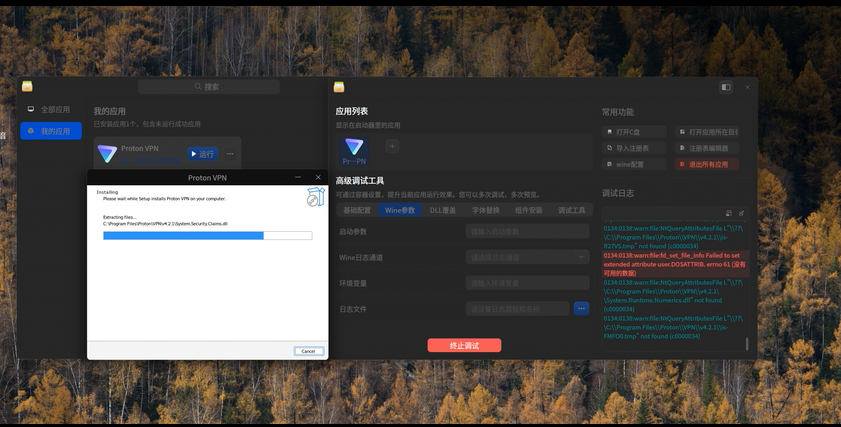Open the more options menu for Proton VPN
This screenshot has height=427, width=841.
pos(230,154)
